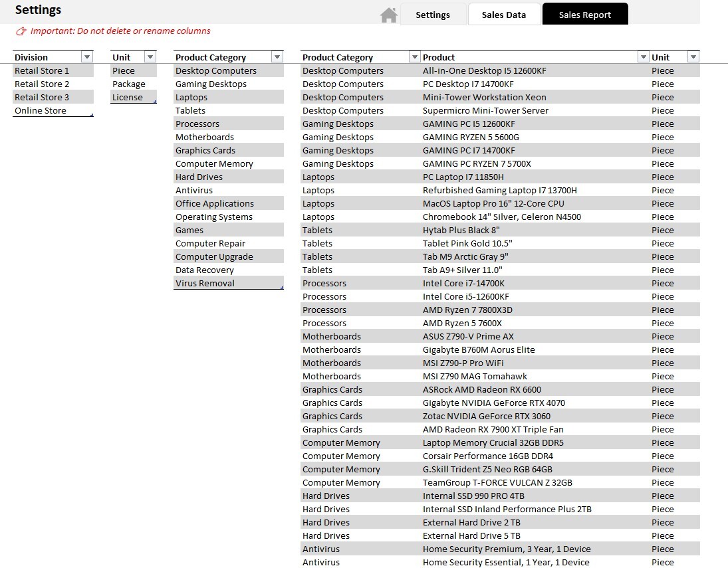
Task: Click Chromebook 14" Silver, Celeron N4500 cell
Action: pyautogui.click(x=535, y=217)
